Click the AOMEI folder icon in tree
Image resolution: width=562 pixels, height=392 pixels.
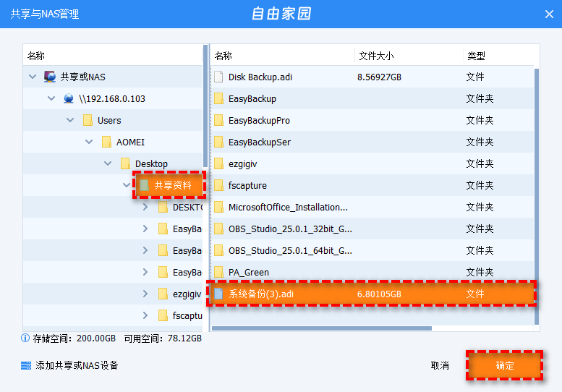106,142
